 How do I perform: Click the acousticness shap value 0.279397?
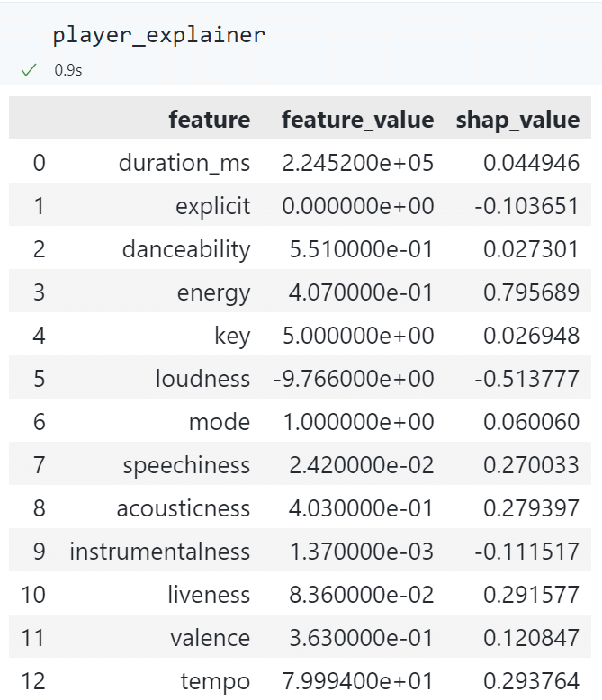pyautogui.click(x=531, y=508)
